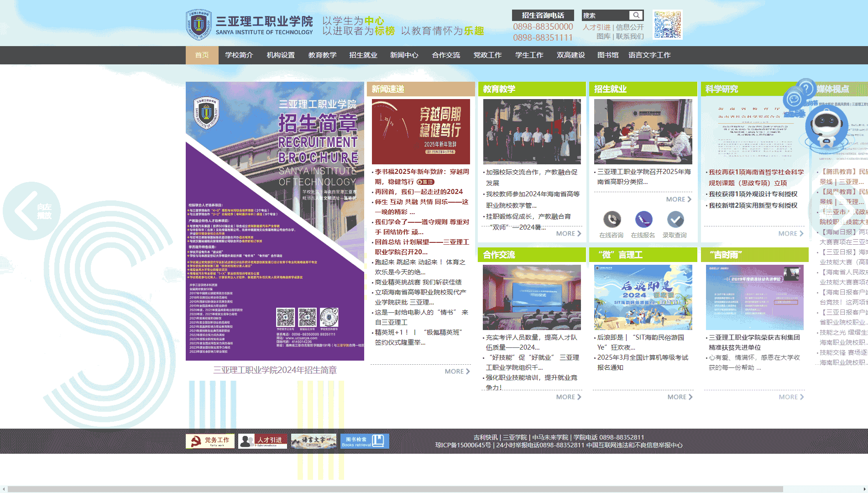Open the 2024年招生简章 brochure image
This screenshot has width=868, height=493.
pos(275,221)
